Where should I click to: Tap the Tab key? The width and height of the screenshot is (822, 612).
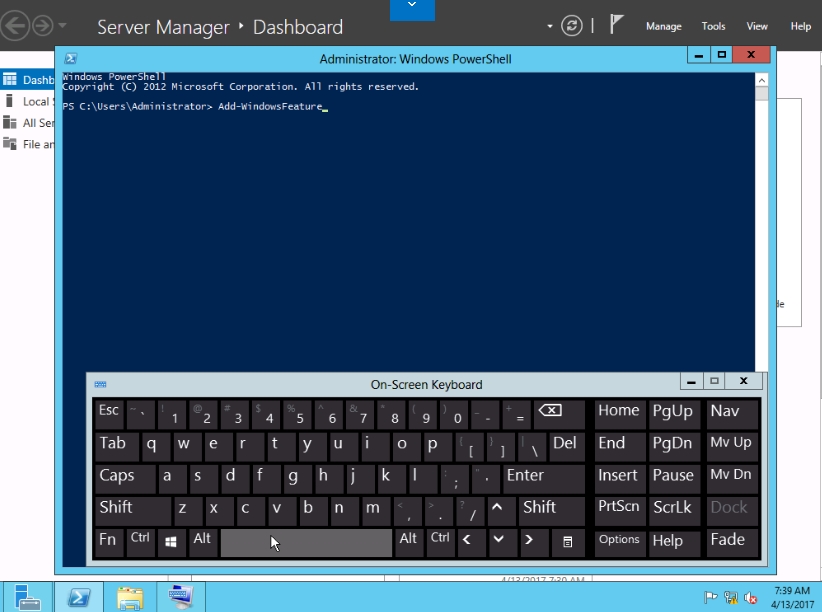pyautogui.click(x=117, y=446)
